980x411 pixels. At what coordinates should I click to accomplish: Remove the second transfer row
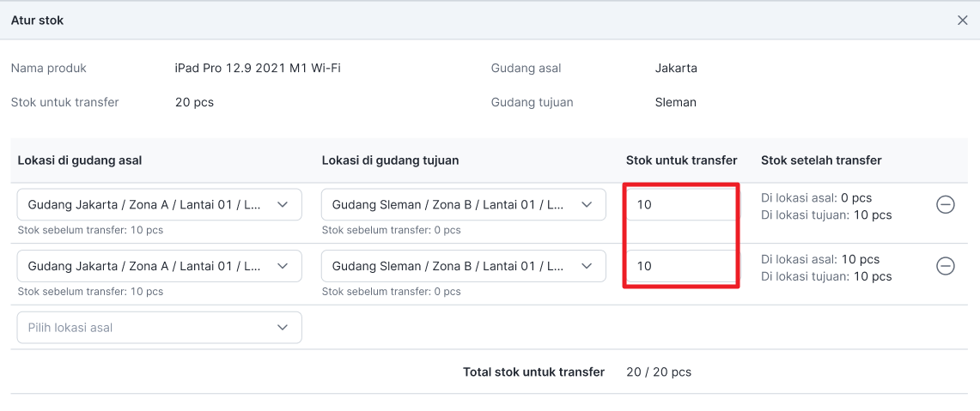point(945,266)
